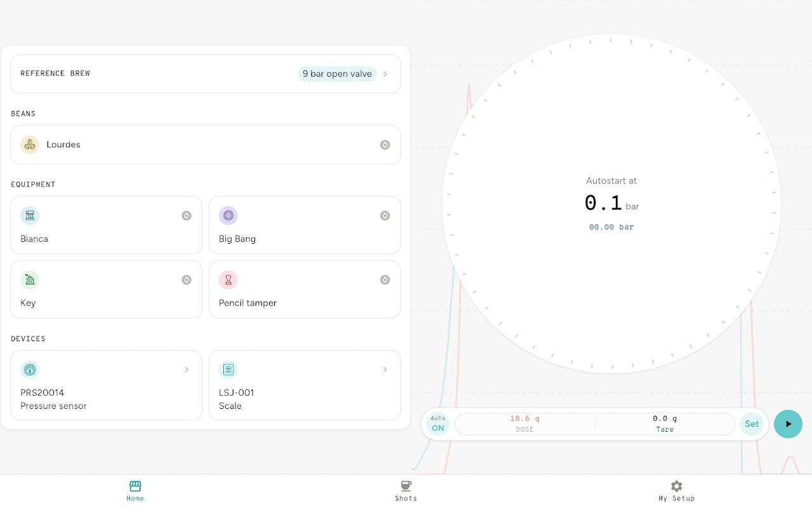Tare the scale
The height and width of the screenshot is (508, 812).
click(665, 424)
